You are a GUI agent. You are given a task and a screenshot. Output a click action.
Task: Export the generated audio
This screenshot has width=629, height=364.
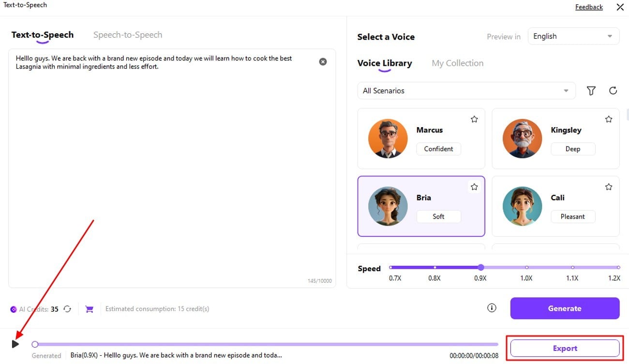[565, 348]
